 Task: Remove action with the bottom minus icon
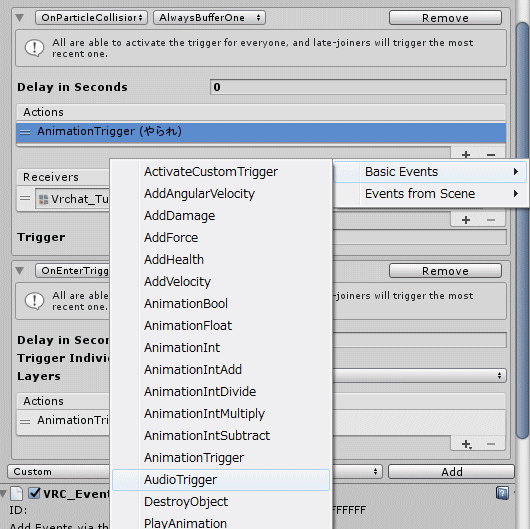point(491,444)
